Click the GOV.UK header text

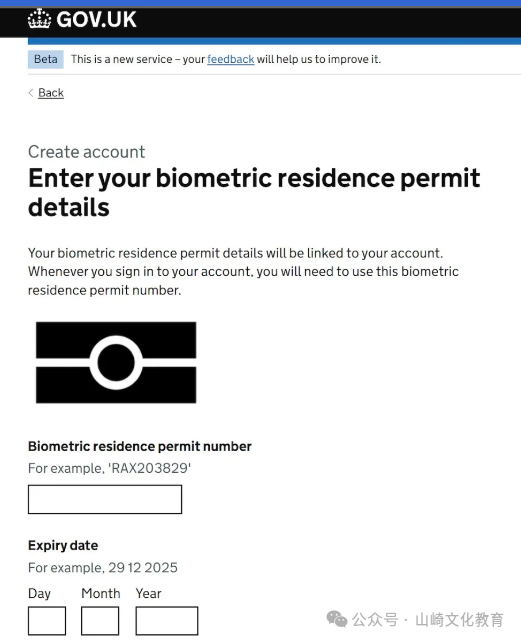pos(96,20)
